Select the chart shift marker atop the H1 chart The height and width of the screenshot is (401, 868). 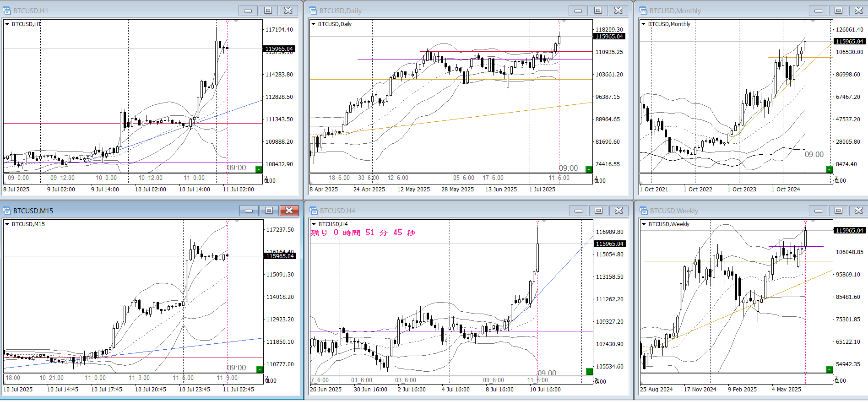(236, 21)
